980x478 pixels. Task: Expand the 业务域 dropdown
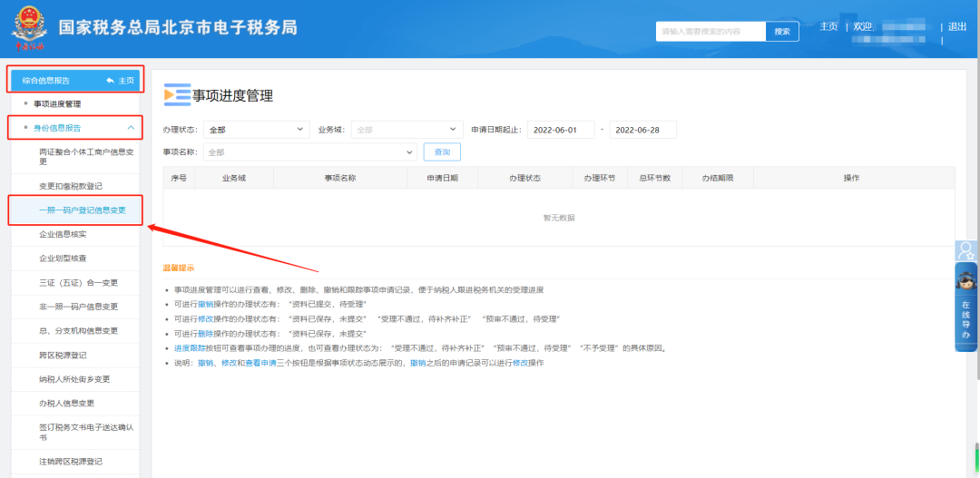[407, 130]
